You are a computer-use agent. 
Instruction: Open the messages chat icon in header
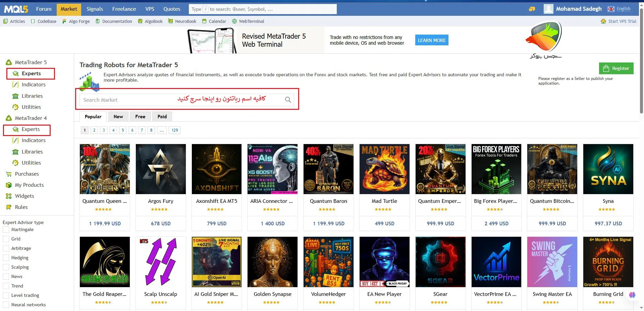click(x=532, y=9)
